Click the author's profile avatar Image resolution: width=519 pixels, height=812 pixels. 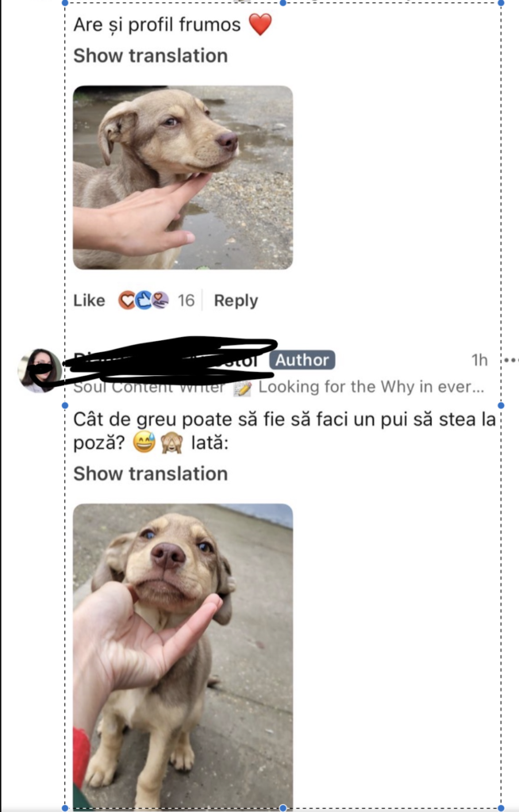tap(40, 370)
